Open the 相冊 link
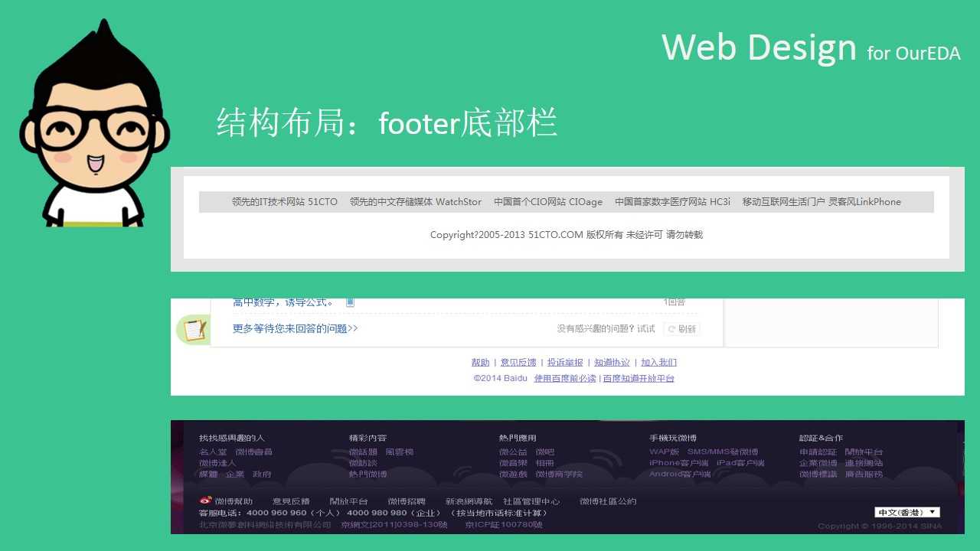The height and width of the screenshot is (551, 980). point(544,463)
